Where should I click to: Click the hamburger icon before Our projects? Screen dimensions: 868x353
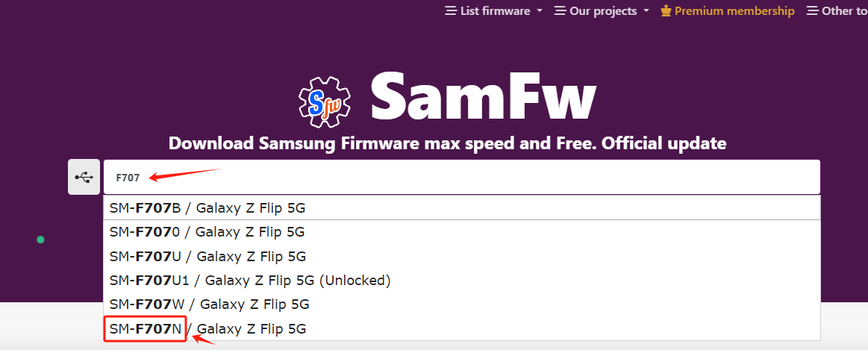[561, 11]
